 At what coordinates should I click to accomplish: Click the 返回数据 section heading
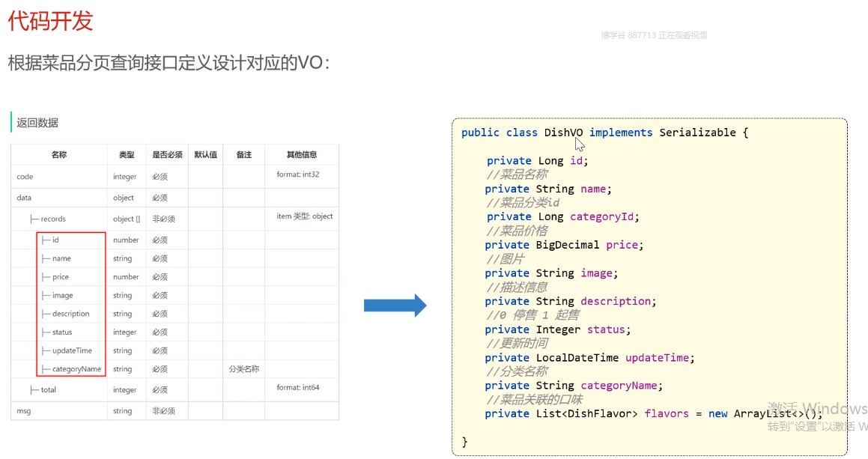tap(37, 123)
